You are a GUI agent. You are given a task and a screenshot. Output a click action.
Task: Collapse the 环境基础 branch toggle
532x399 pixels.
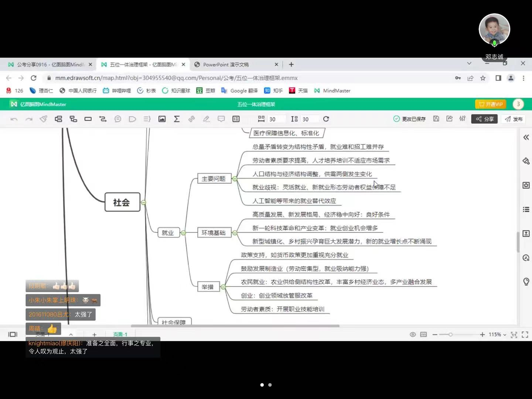(235, 233)
